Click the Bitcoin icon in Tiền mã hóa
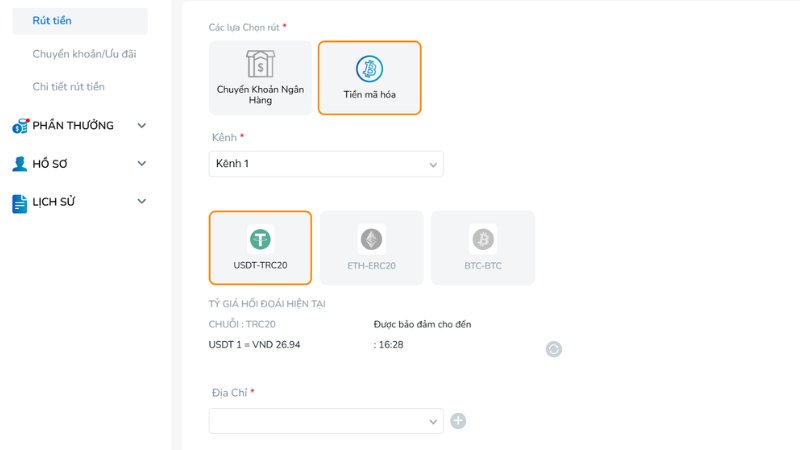Screen dimensions: 800x450 coord(369,68)
